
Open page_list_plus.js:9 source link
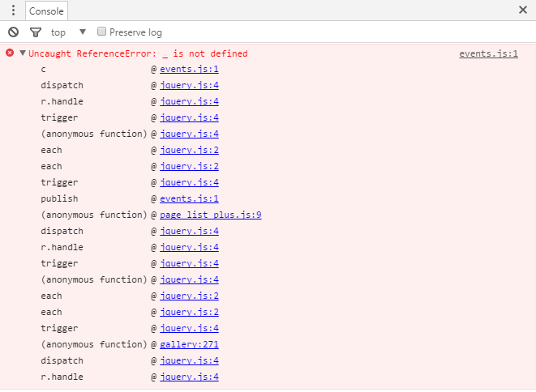pyautogui.click(x=211, y=215)
